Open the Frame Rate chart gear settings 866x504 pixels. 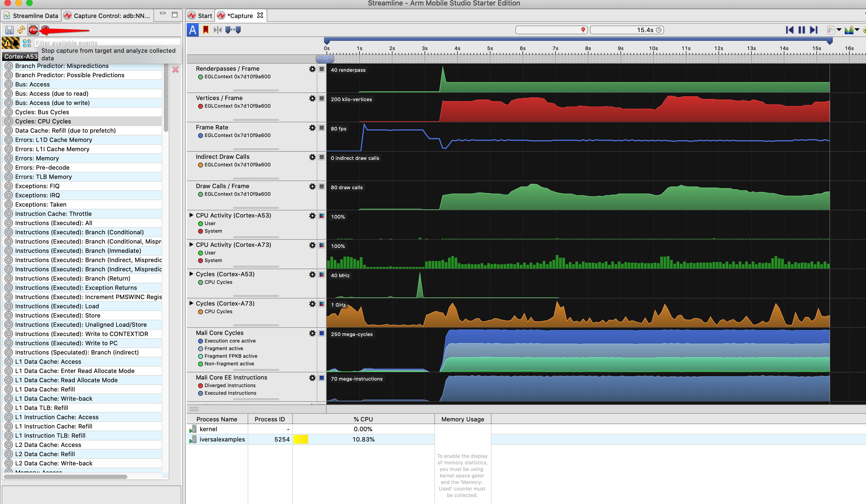coord(312,128)
